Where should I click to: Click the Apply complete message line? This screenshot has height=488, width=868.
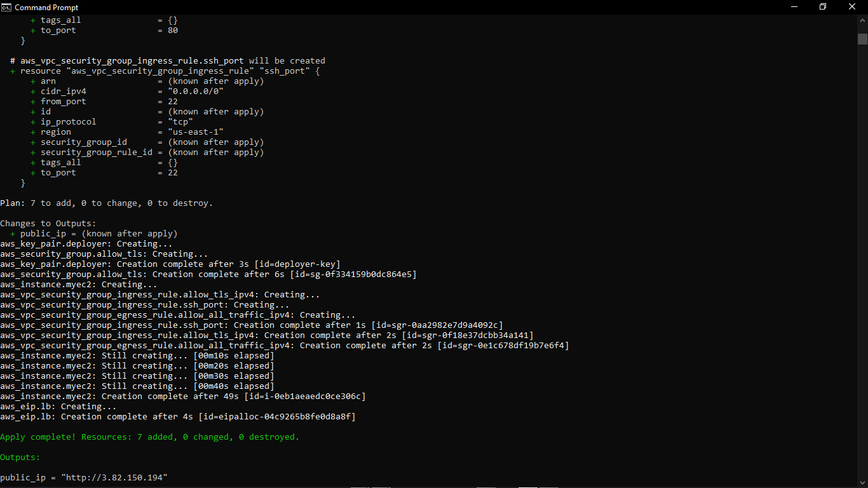(x=149, y=437)
